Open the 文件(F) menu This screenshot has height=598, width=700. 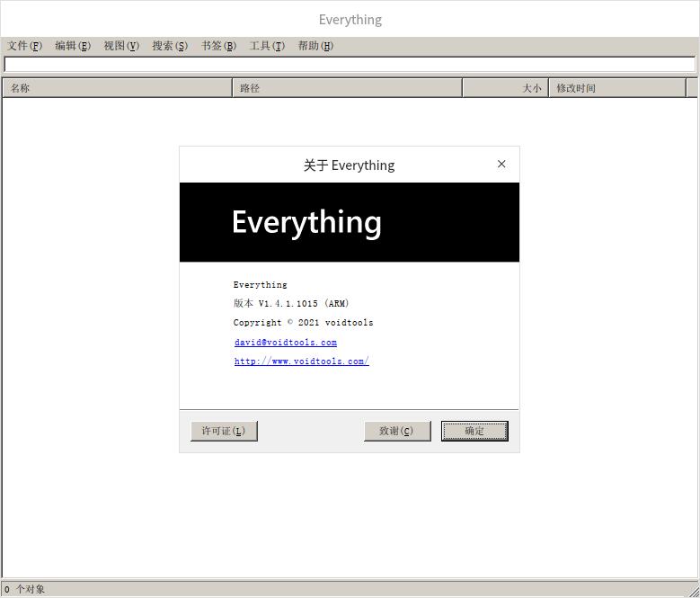pos(24,46)
